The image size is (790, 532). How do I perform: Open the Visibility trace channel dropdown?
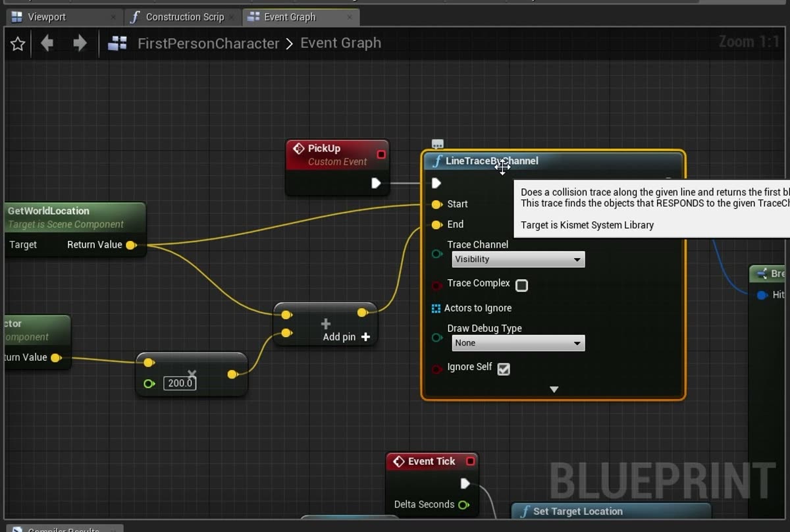click(518, 259)
